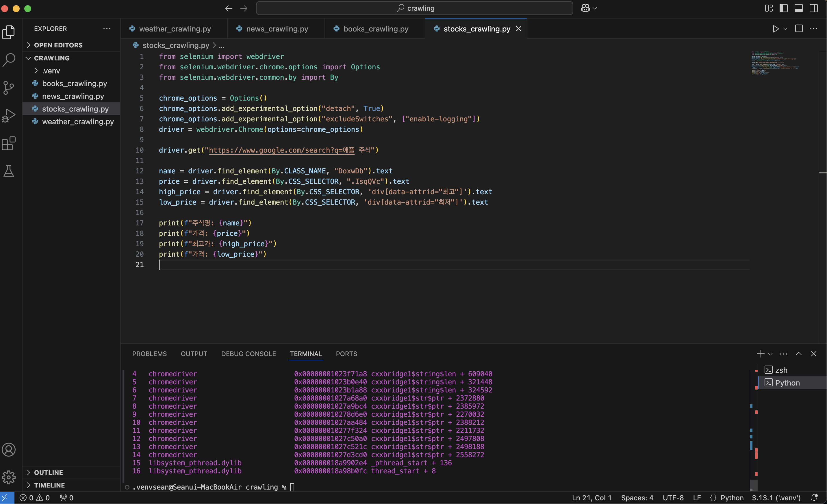The height and width of the screenshot is (504, 827).
Task: Go back with the navigation arrow
Action: (x=229, y=8)
